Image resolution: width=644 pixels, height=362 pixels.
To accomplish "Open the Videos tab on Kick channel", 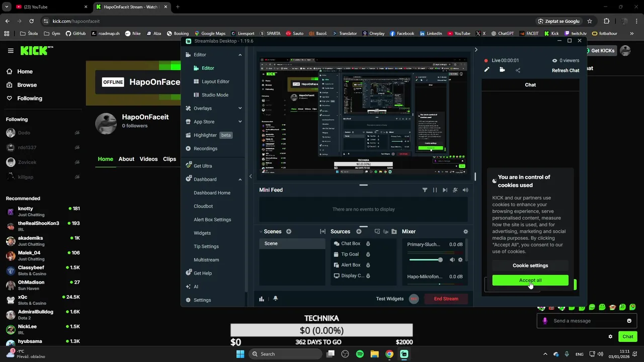I will pos(148,159).
